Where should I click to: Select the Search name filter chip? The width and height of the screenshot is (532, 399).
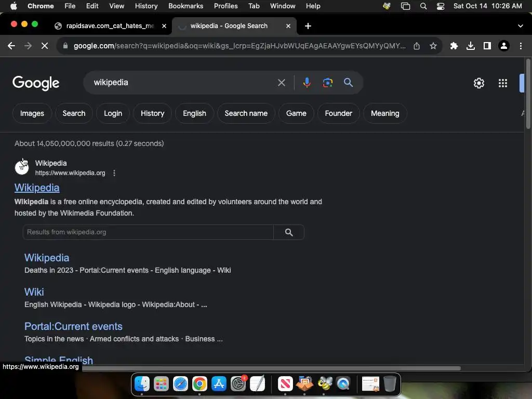click(x=246, y=113)
